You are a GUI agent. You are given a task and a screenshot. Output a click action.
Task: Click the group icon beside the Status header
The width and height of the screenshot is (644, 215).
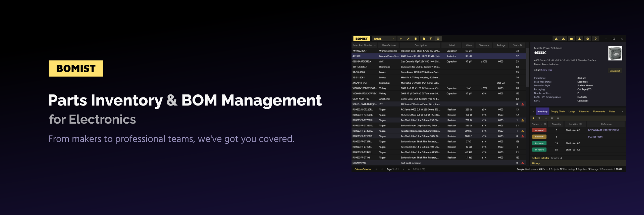tap(545, 124)
